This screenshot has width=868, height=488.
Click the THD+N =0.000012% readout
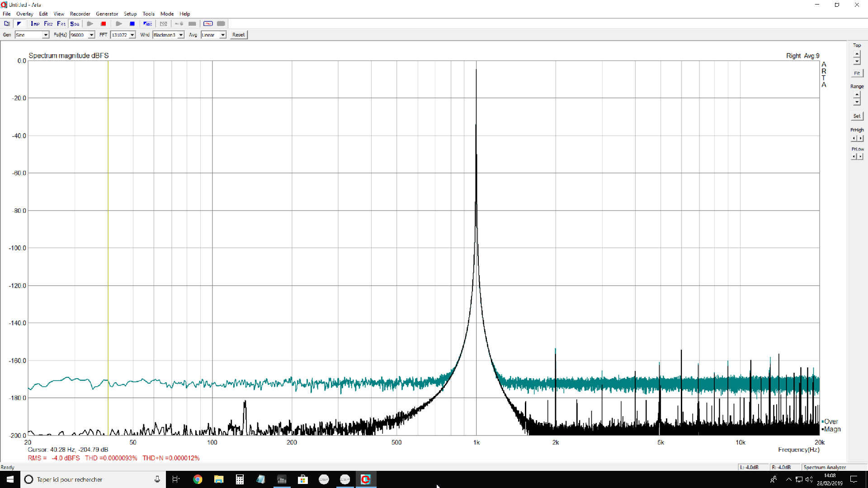point(171,458)
